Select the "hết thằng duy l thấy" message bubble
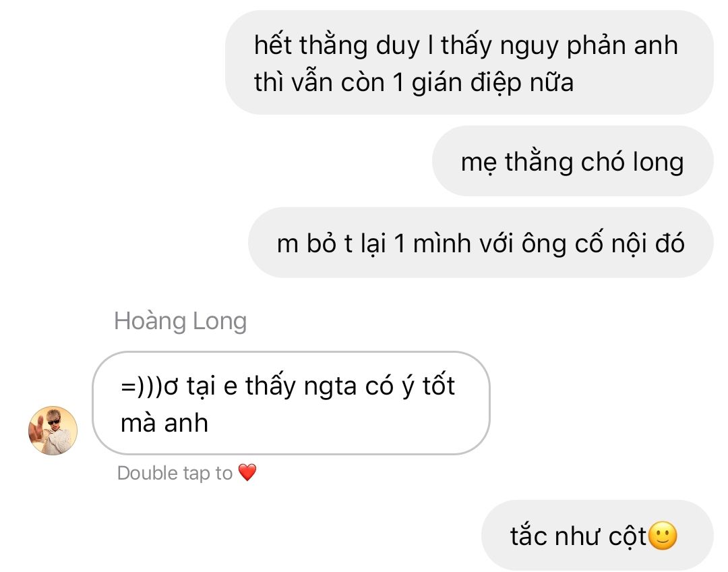Image resolution: width=728 pixels, height=572 pixels. tap(469, 62)
